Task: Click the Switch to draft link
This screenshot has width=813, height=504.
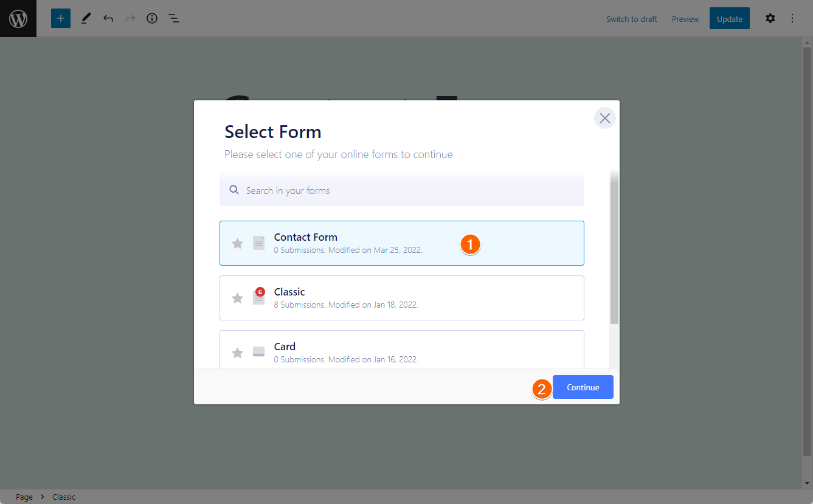Action: [x=631, y=19]
